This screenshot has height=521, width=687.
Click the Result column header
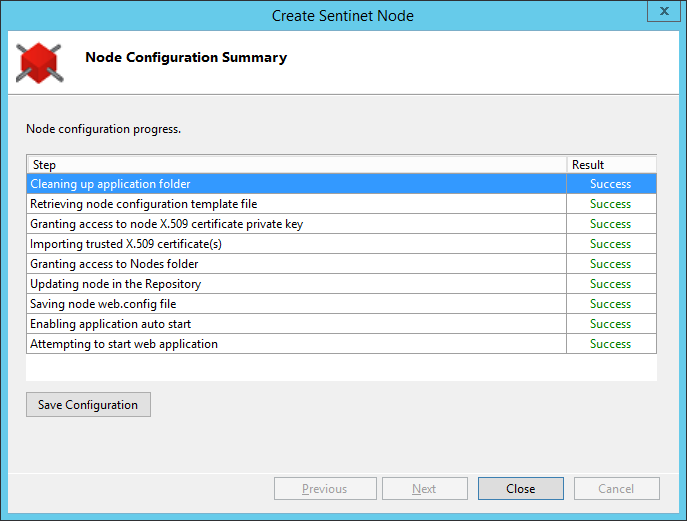click(x=612, y=165)
